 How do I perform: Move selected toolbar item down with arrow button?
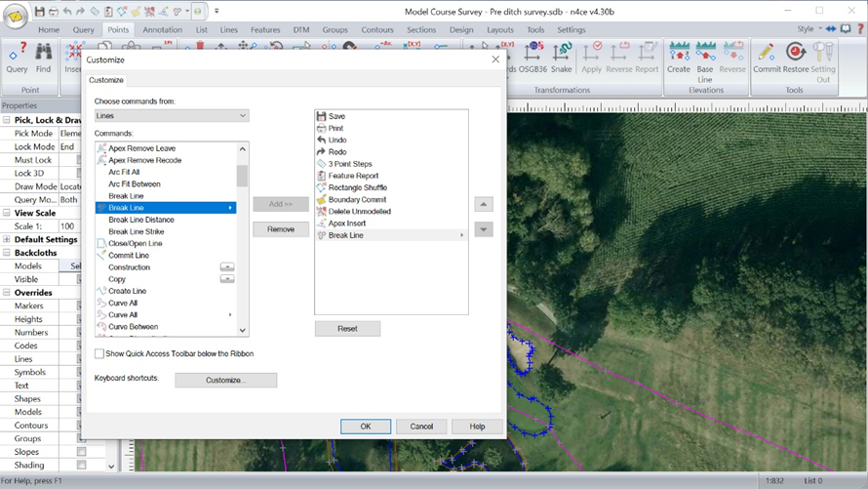(484, 229)
